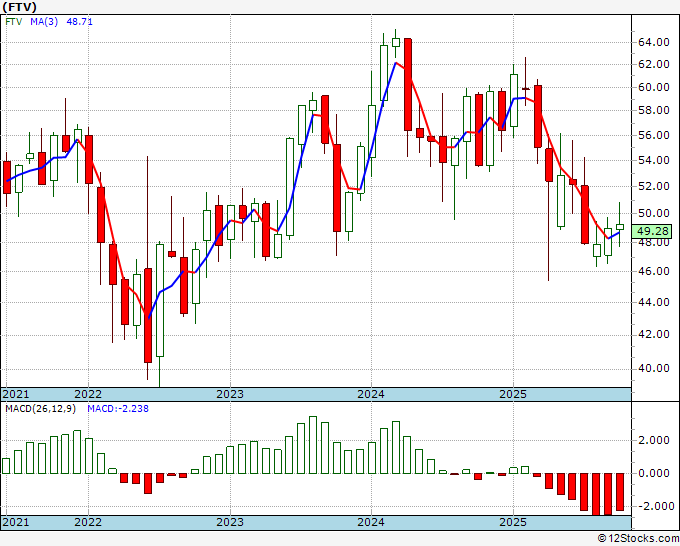
Task: Select 2023 on the price chart time axis
Action: 230,395
